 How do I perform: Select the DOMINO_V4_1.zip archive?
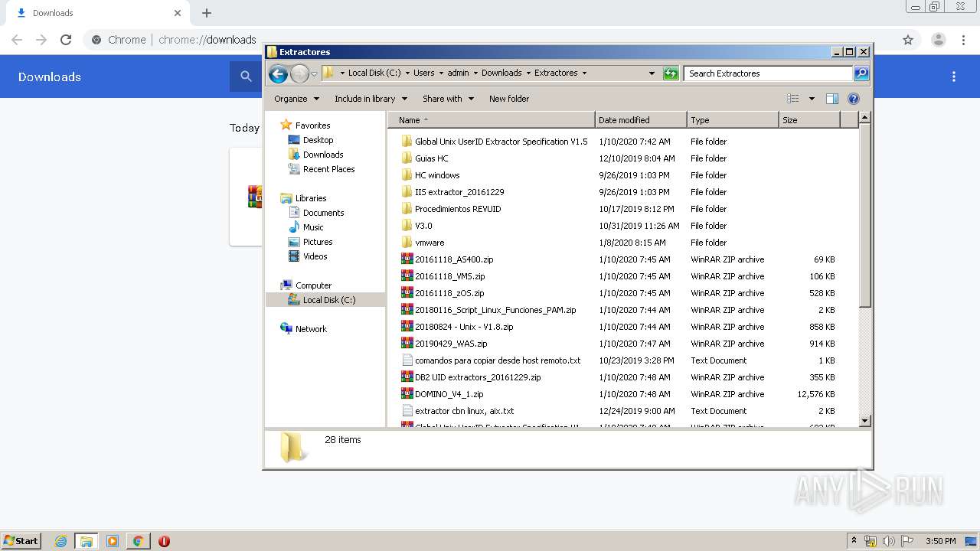click(449, 394)
